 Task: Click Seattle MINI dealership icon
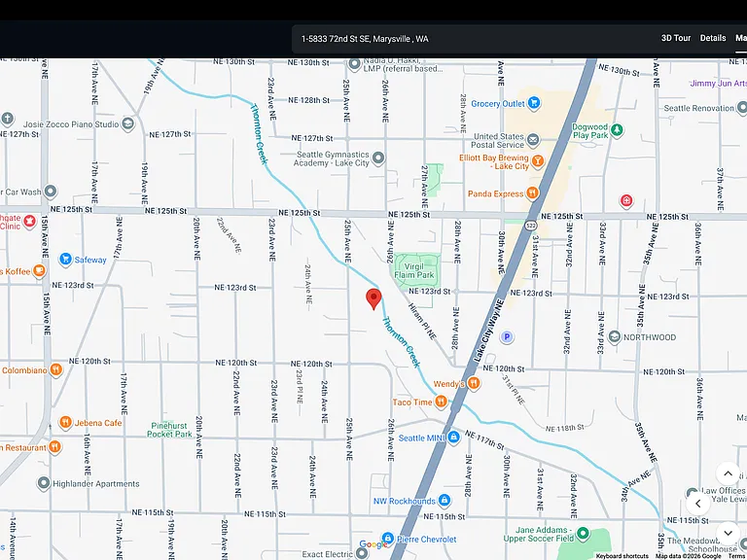tap(453, 437)
